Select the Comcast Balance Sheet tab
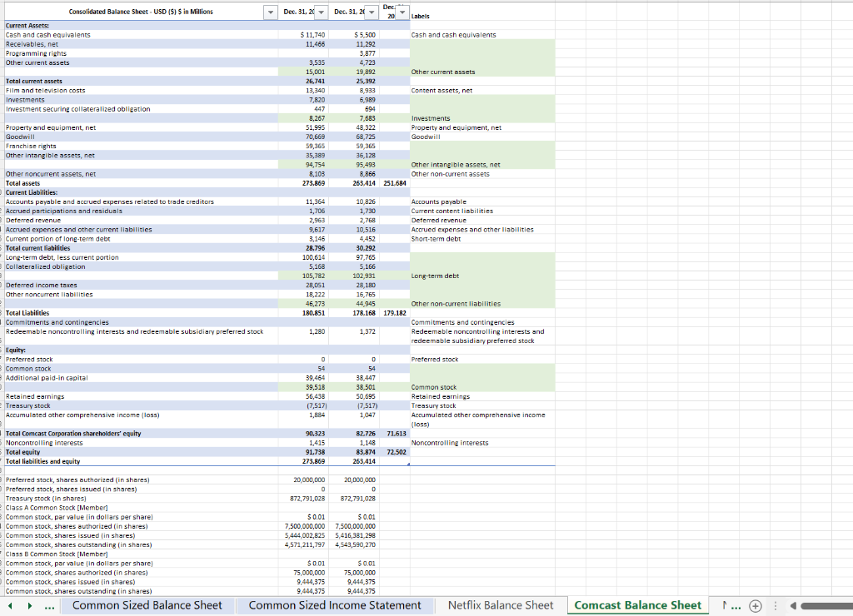This screenshot has height=616, width=853. click(x=637, y=605)
